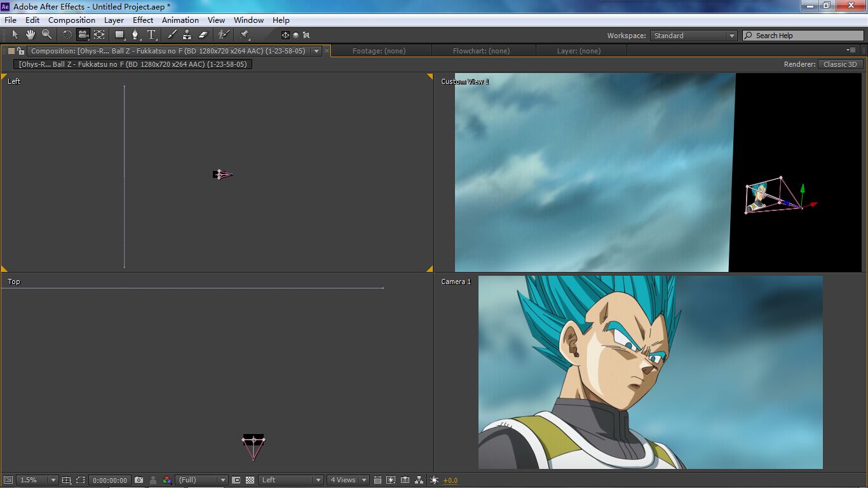Show channel and color management settings

point(167,480)
